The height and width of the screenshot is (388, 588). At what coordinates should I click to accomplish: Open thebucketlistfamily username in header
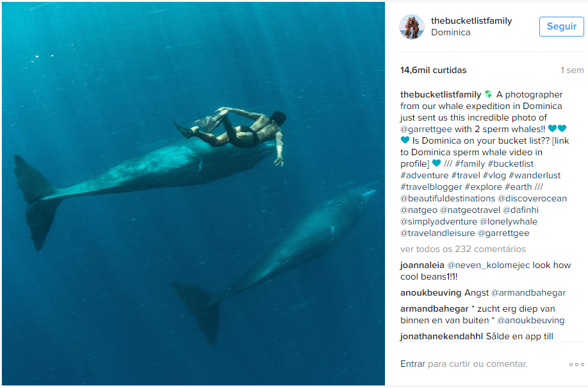pos(471,21)
